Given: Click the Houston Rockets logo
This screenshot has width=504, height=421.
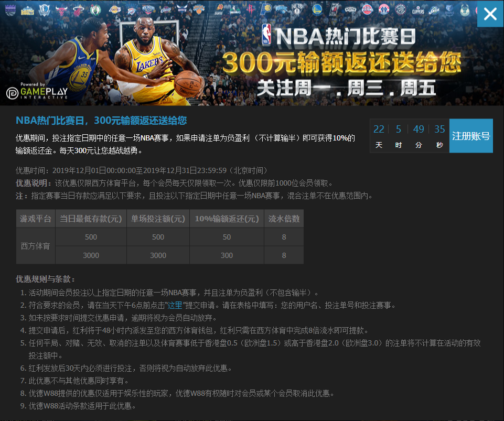Looking at the screenshot, I should [x=250, y=9].
